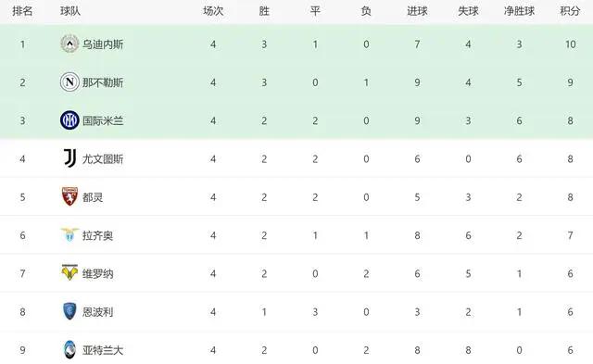
Task: Click the 进球 column header
Action: [417, 11]
